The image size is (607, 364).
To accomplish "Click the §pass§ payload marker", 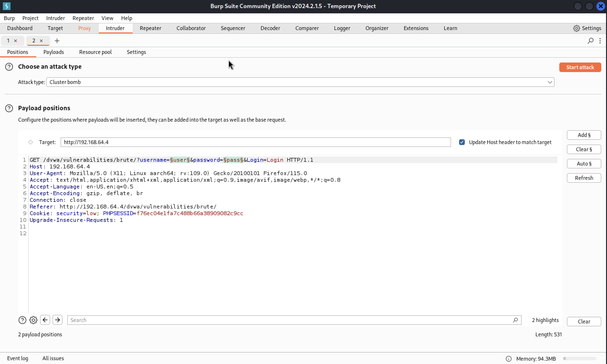I will point(233,160).
